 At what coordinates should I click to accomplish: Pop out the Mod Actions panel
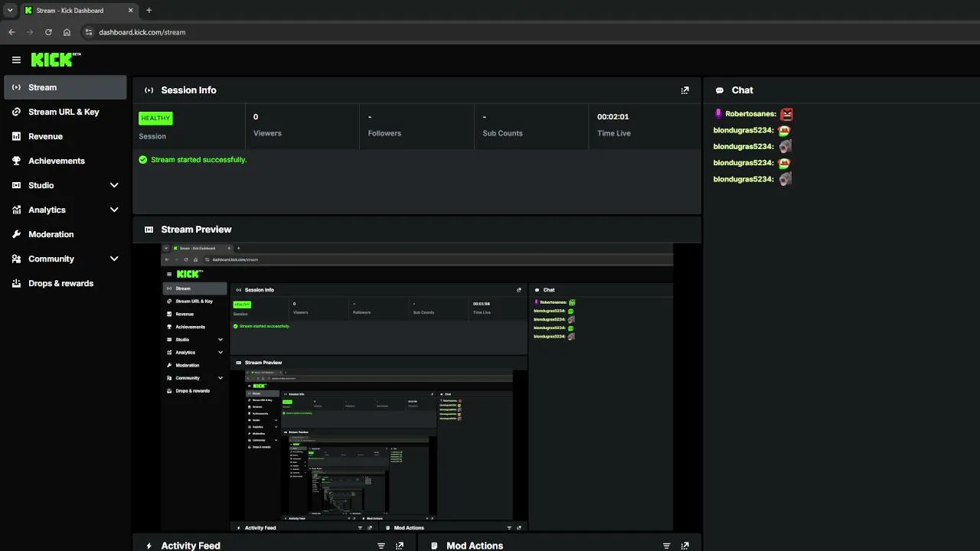[x=684, y=546]
